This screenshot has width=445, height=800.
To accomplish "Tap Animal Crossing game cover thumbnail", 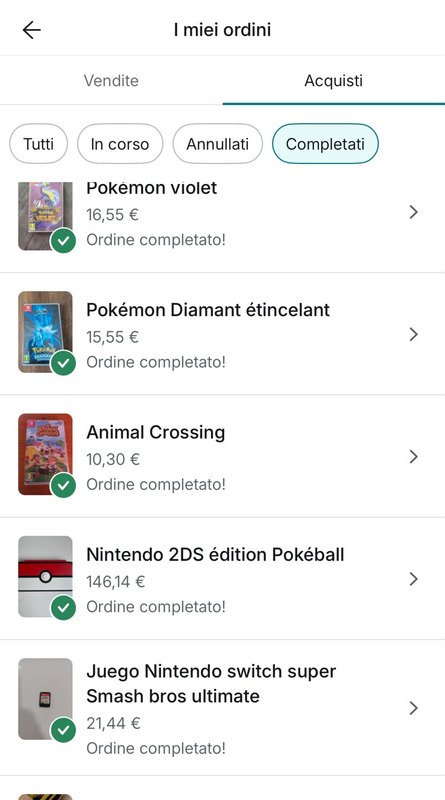I will [x=45, y=454].
